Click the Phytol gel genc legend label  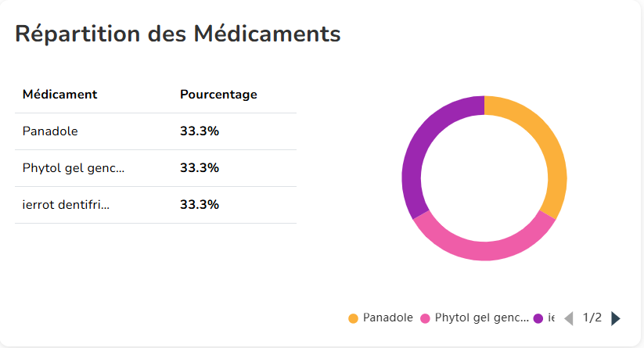point(481,318)
